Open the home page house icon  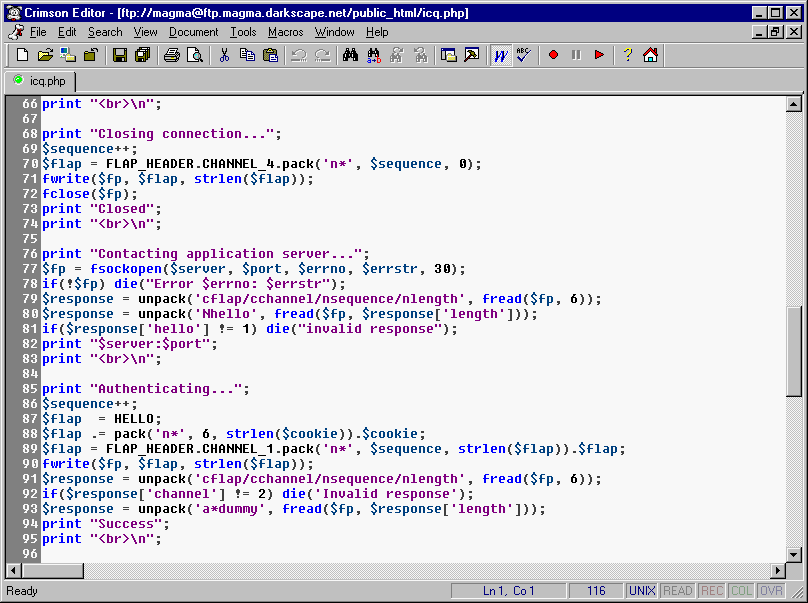pos(650,55)
